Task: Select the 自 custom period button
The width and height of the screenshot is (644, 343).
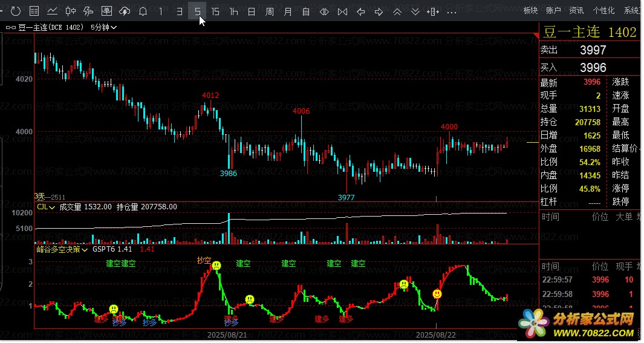Action: coord(306,11)
